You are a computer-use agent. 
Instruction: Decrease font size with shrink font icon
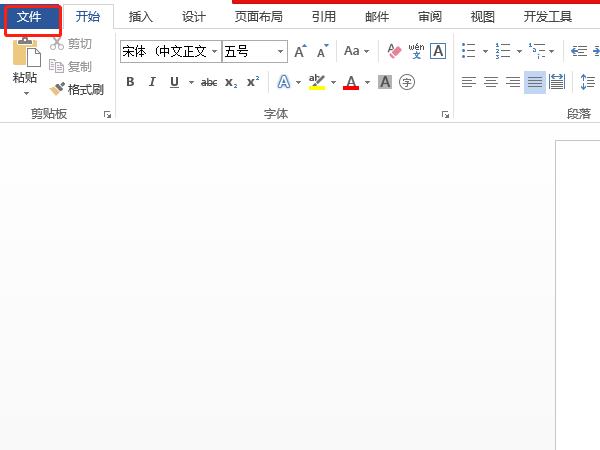point(323,51)
